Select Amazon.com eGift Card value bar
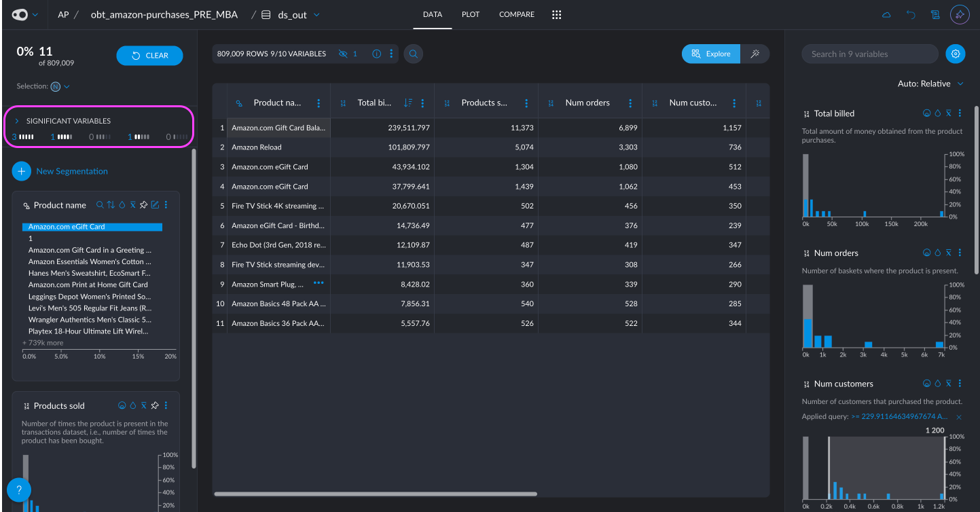 92,227
